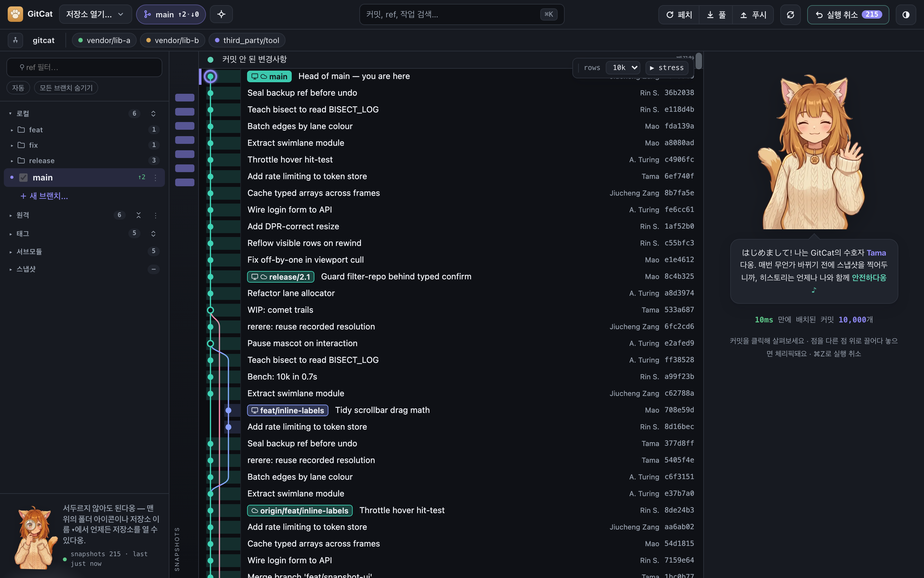Expand the 스냅샷 section

click(x=10, y=269)
